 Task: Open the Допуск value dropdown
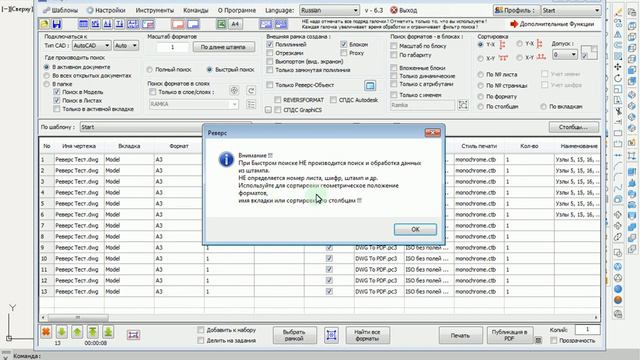click(565, 54)
